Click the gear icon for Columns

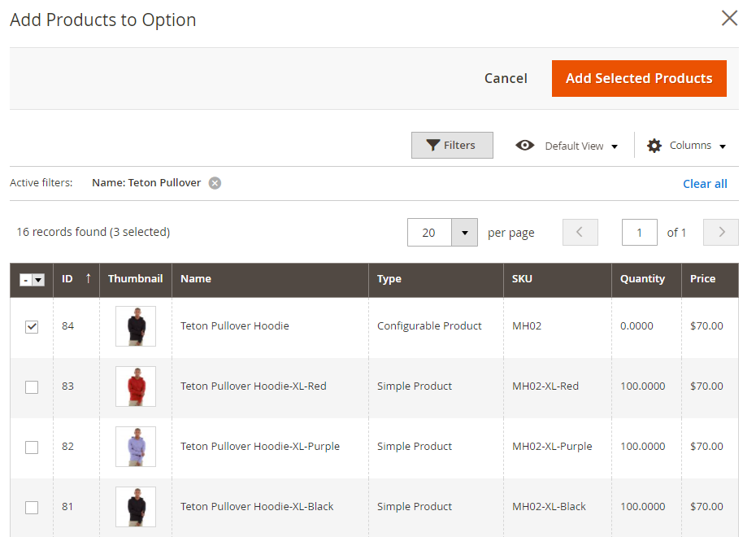654,146
